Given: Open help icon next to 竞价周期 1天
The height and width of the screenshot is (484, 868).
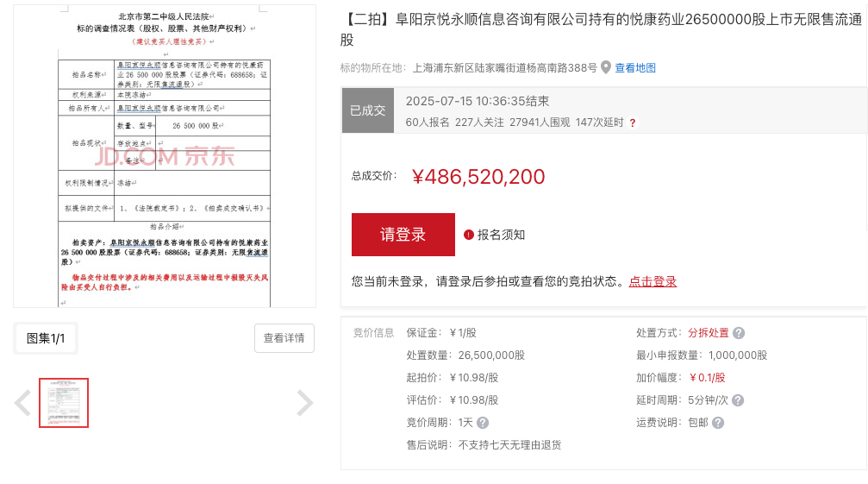Looking at the screenshot, I should click(483, 423).
